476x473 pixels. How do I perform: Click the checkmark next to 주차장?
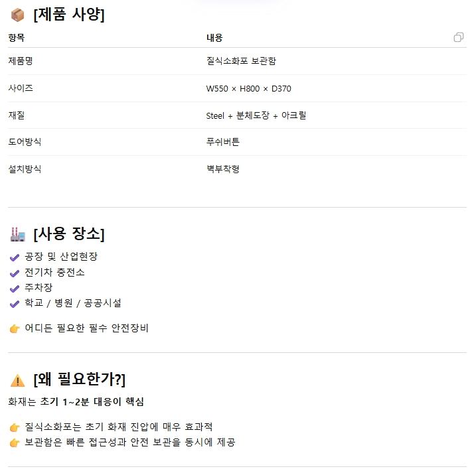click(15, 288)
